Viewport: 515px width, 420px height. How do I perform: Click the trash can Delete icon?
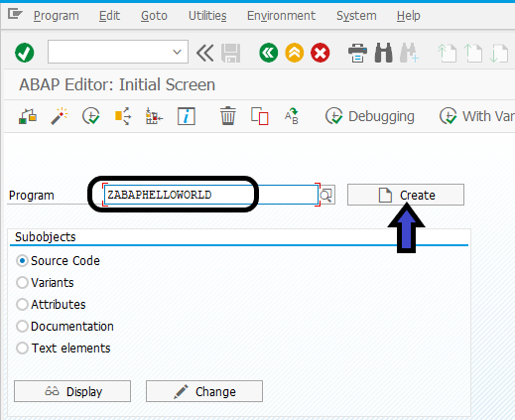coord(228,116)
